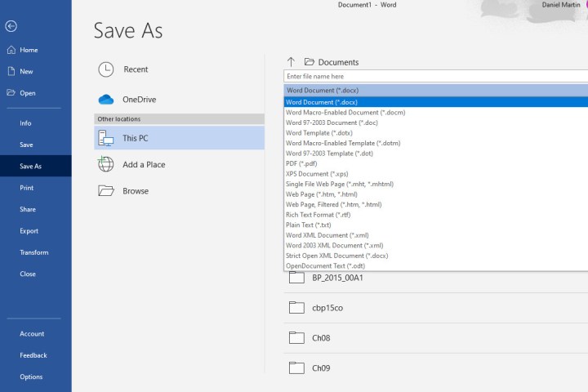This screenshot has width=588, height=392.
Task: Click the New document icon
Action: pos(11,72)
